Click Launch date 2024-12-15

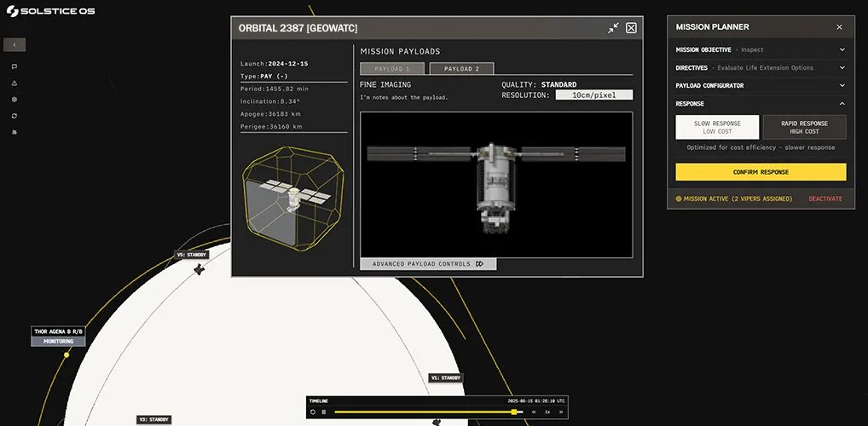tap(274, 64)
